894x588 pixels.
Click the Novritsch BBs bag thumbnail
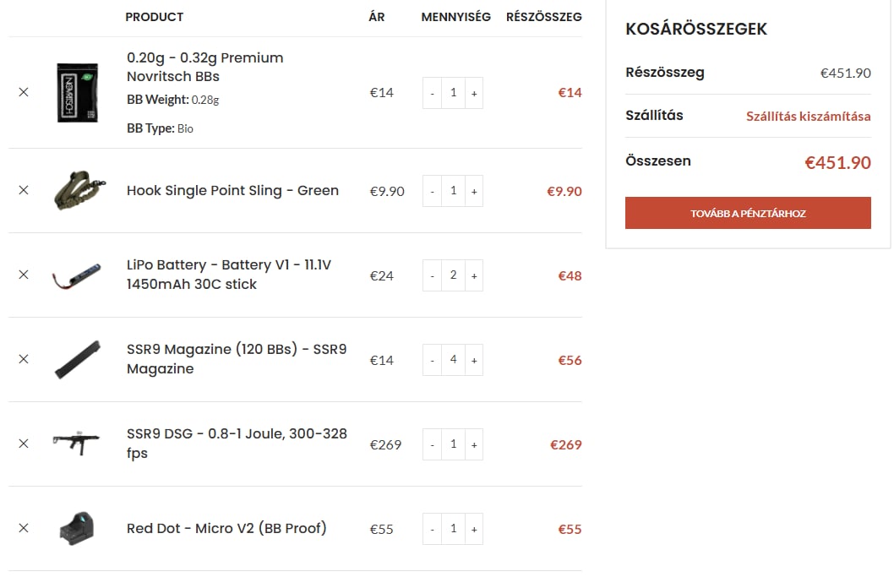(78, 92)
